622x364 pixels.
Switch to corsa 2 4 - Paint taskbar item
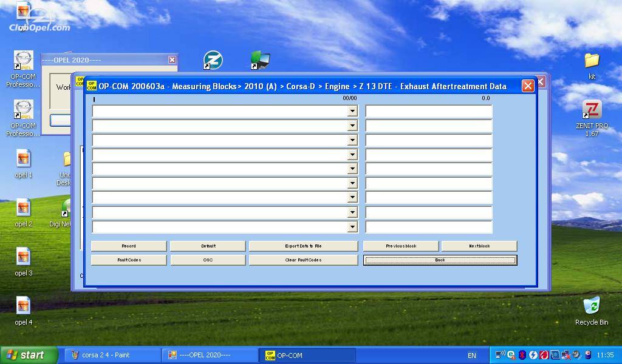112,355
